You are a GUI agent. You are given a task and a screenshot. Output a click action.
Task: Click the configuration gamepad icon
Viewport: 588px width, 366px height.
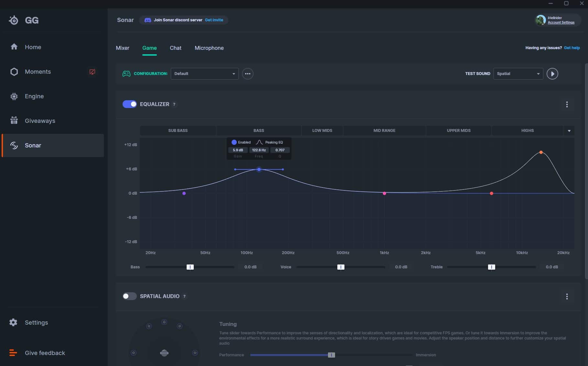(x=126, y=74)
